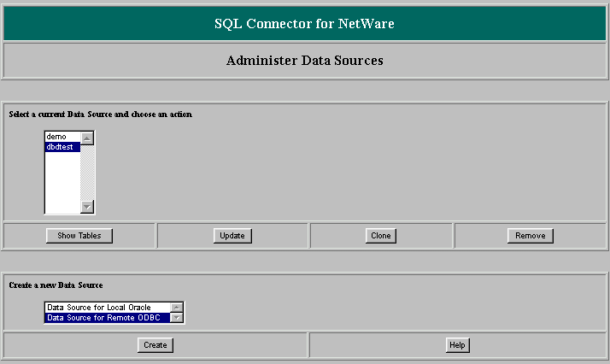Choose Data Source for Remote ODBC
This screenshot has width=610, height=364.
108,318
